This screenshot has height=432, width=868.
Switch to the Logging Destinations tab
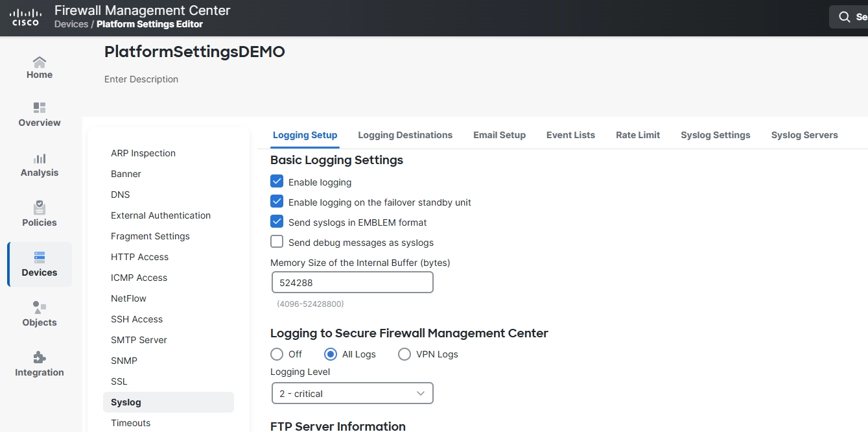click(405, 135)
